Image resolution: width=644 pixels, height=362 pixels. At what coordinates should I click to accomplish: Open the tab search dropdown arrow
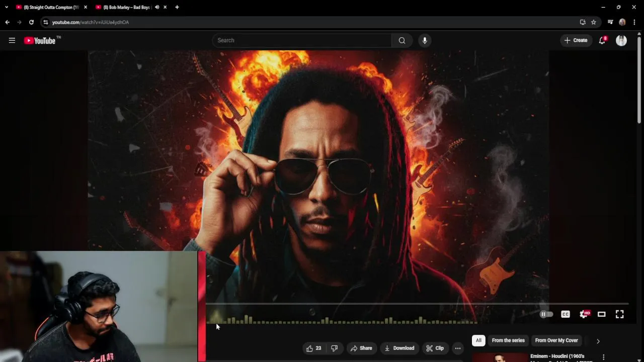(7, 7)
